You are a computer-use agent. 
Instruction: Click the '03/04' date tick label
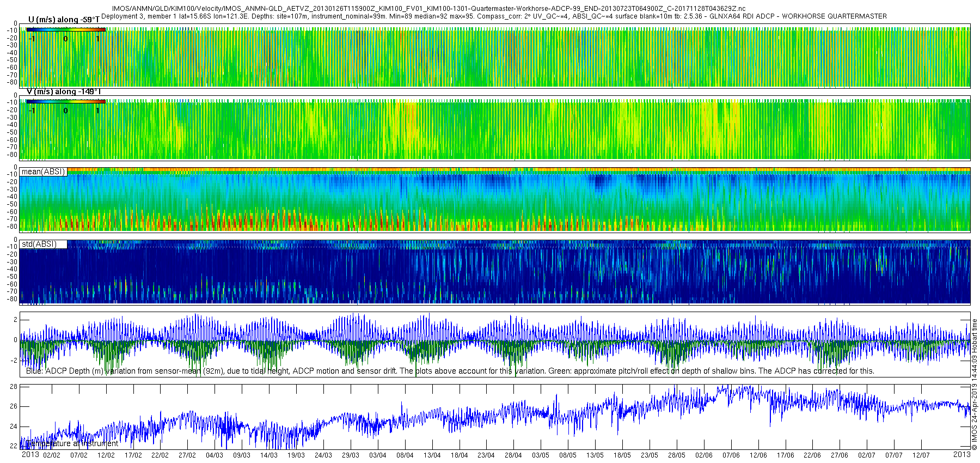pyautogui.click(x=378, y=455)
